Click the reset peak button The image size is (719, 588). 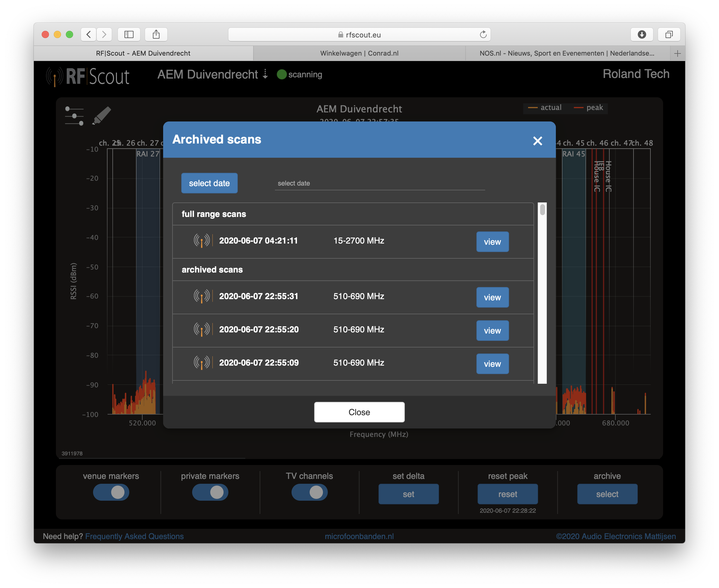click(x=508, y=494)
